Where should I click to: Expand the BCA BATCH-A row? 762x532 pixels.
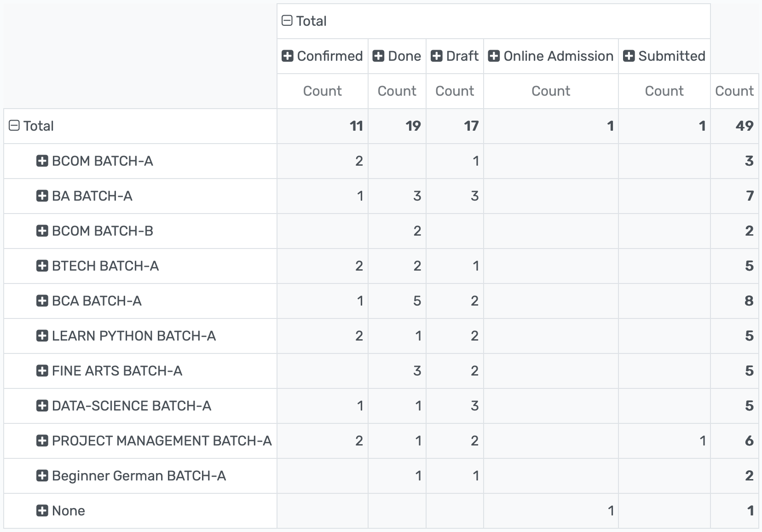(42, 301)
